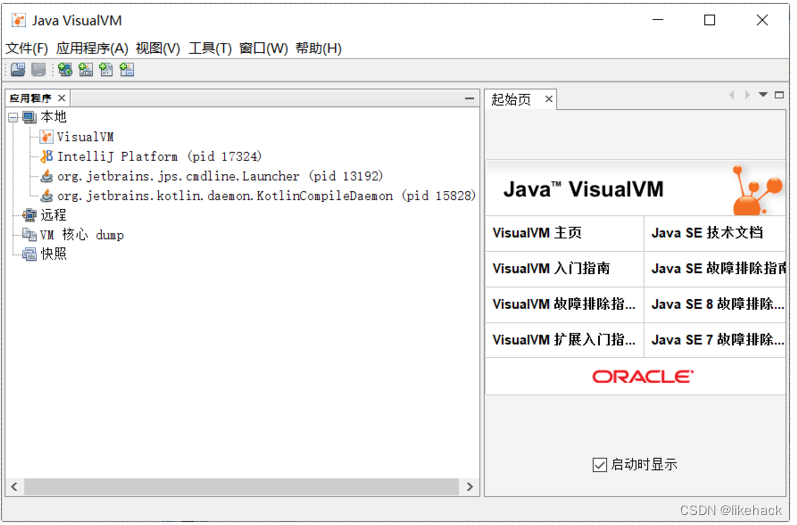Close the 应用程序 panel tab
Screen dimensions: 797x525
pyautogui.click(x=62, y=98)
